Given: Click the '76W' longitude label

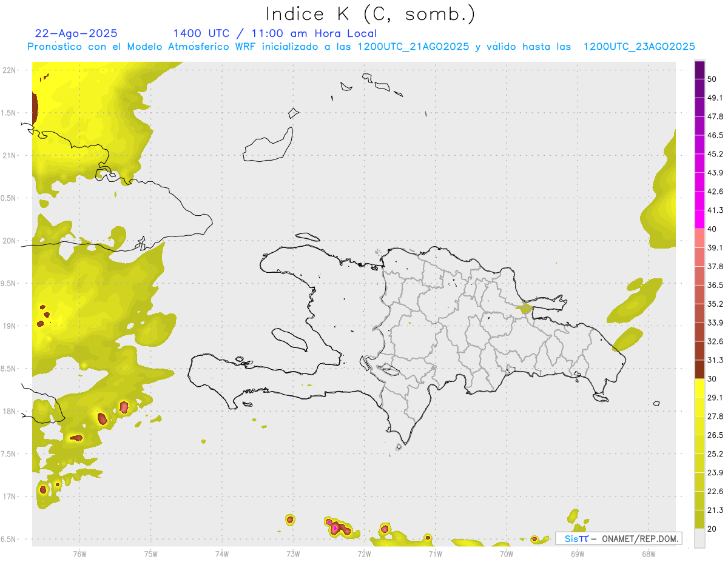Looking at the screenshot, I should coord(79,554).
